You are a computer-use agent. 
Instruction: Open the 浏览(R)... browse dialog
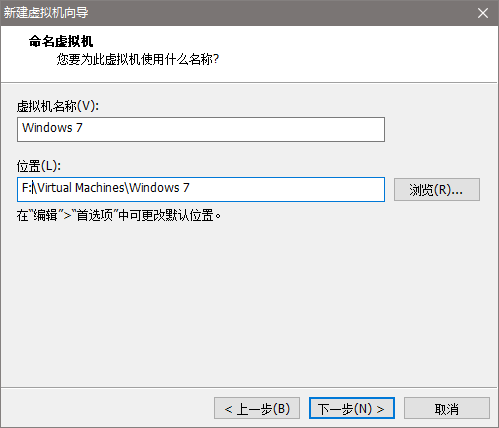coord(437,190)
